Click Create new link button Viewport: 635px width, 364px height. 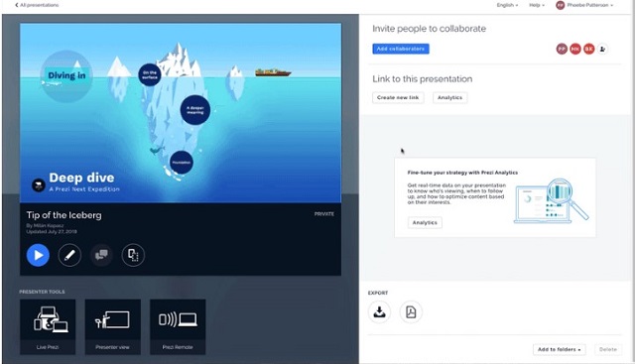[398, 97]
